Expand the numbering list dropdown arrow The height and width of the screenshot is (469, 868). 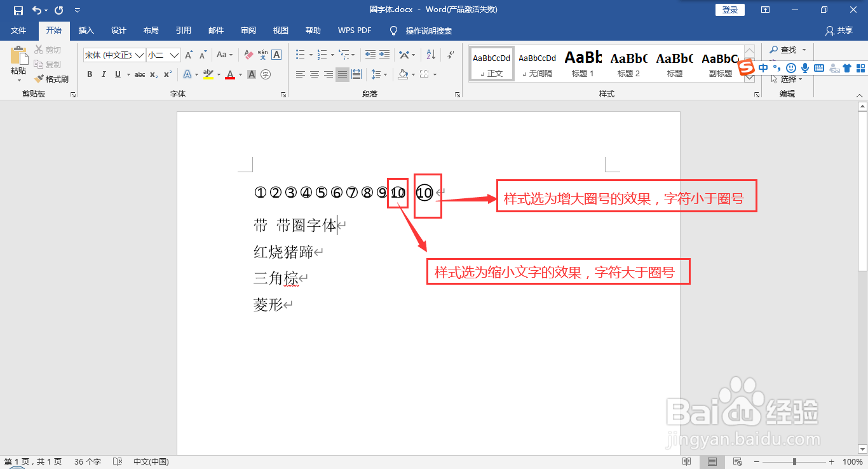pyautogui.click(x=332, y=55)
